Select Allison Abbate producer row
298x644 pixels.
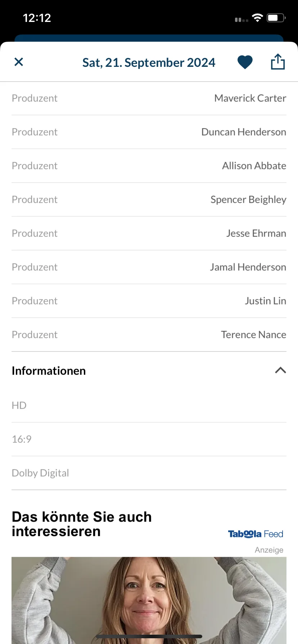click(149, 166)
